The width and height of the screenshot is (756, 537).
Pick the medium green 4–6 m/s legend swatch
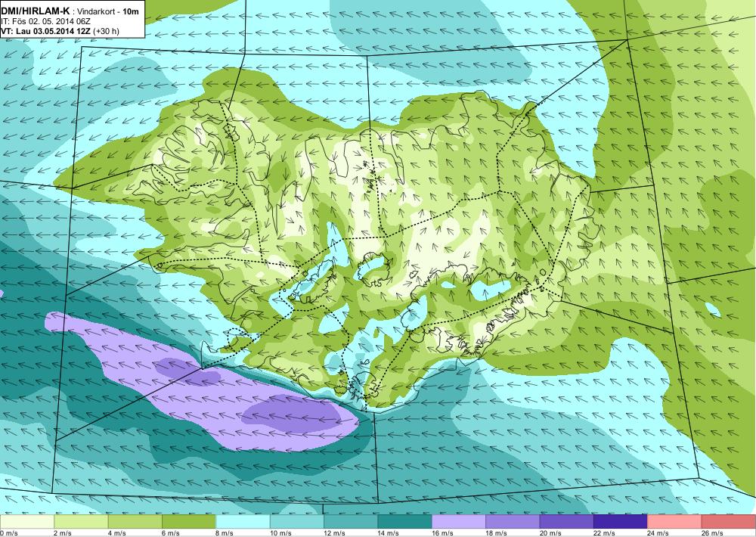pyautogui.click(x=135, y=522)
